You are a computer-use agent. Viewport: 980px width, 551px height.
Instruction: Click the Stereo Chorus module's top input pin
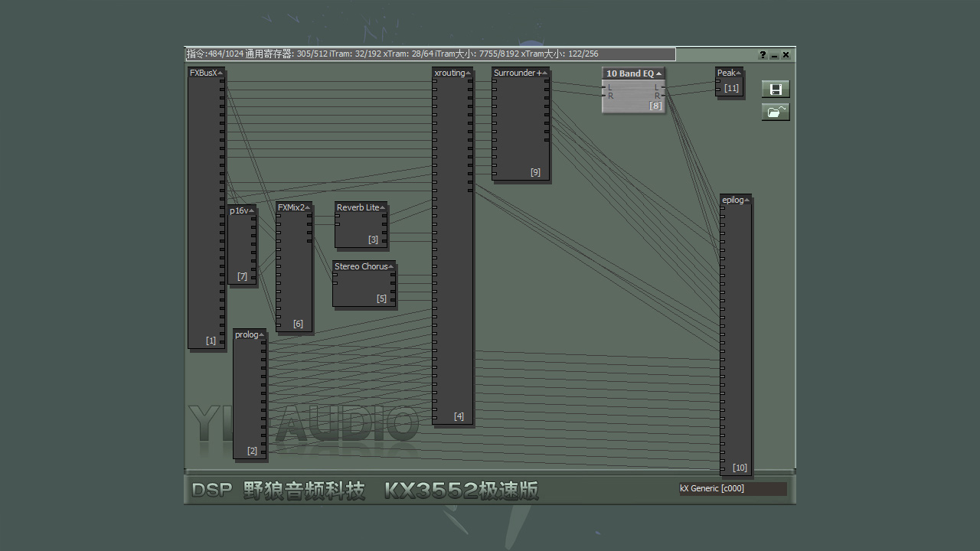pyautogui.click(x=335, y=275)
